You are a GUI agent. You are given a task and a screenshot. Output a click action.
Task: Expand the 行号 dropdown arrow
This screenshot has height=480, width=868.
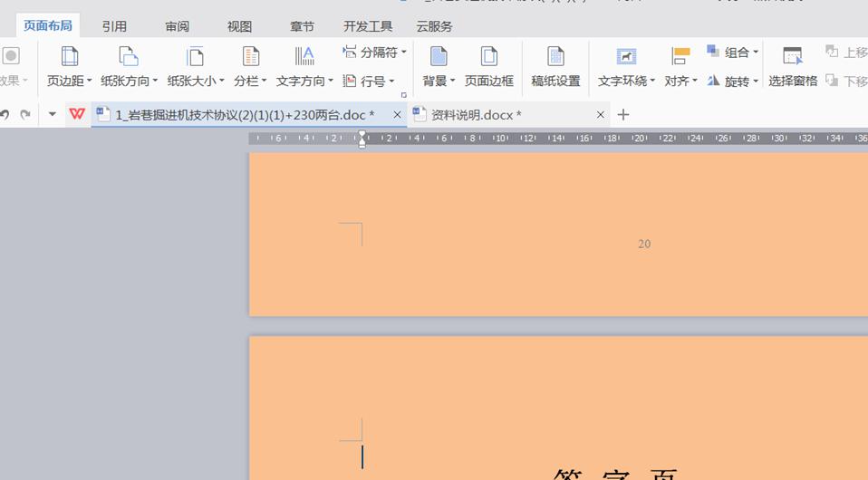pos(391,81)
